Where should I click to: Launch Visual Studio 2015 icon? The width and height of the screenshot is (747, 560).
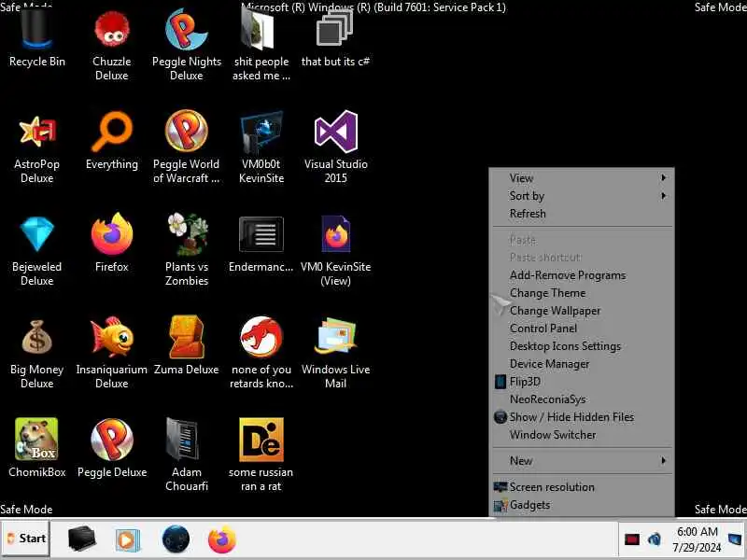[x=335, y=147]
